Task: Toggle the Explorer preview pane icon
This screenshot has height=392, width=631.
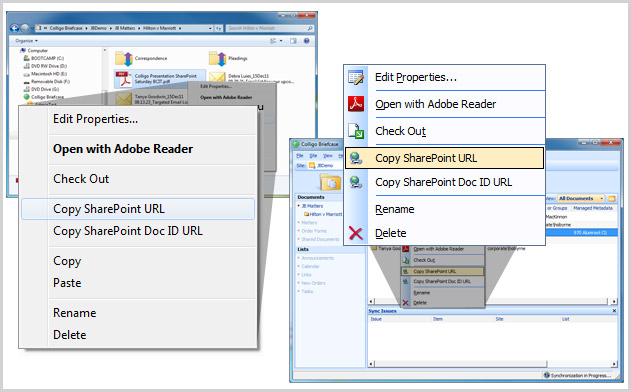Action: click(293, 41)
